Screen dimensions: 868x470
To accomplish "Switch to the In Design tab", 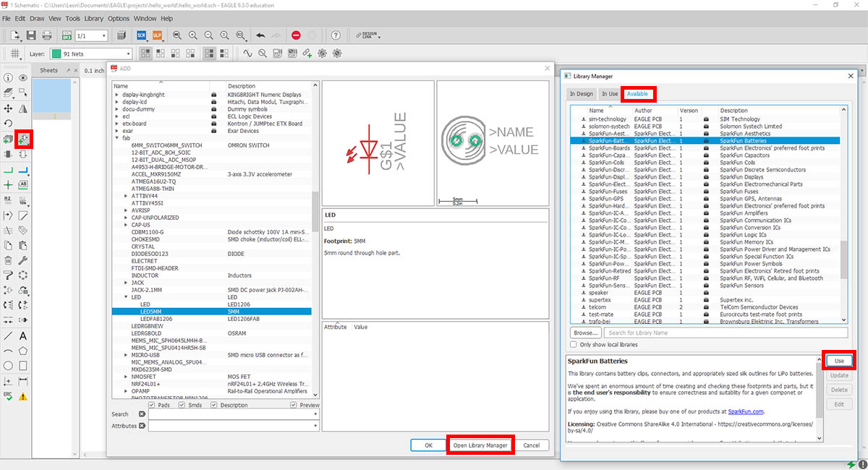I will click(581, 94).
